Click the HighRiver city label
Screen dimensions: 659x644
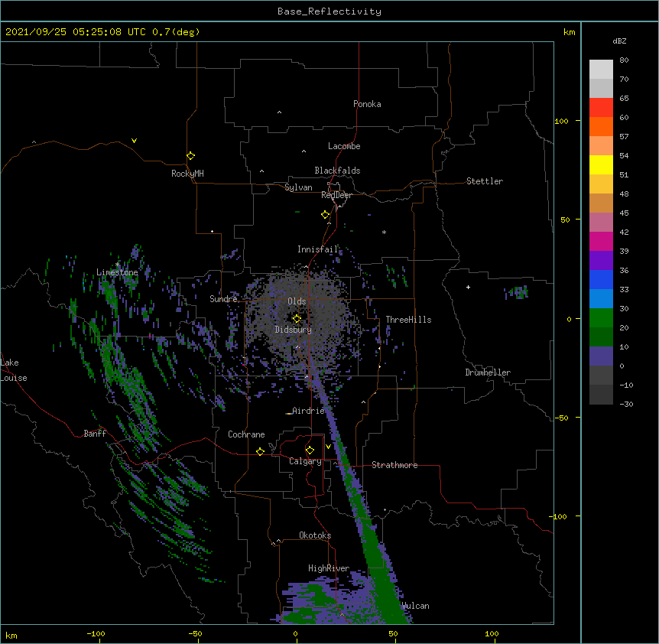[329, 568]
